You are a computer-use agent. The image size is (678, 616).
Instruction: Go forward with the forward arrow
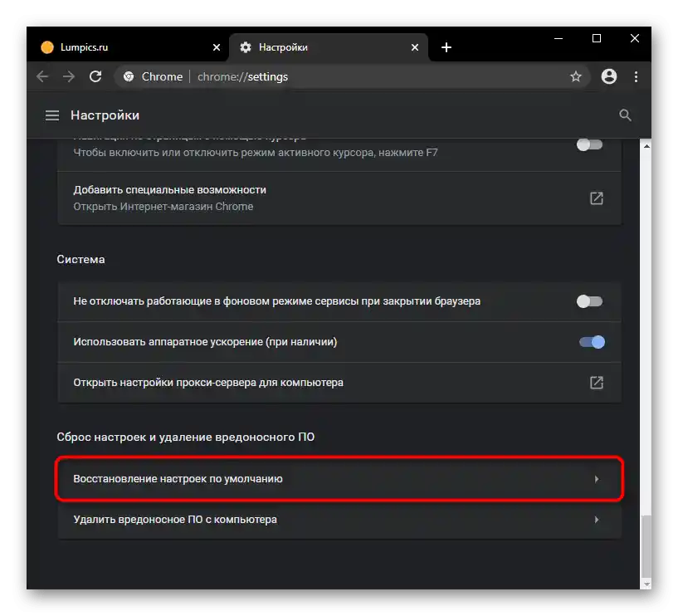coord(69,76)
